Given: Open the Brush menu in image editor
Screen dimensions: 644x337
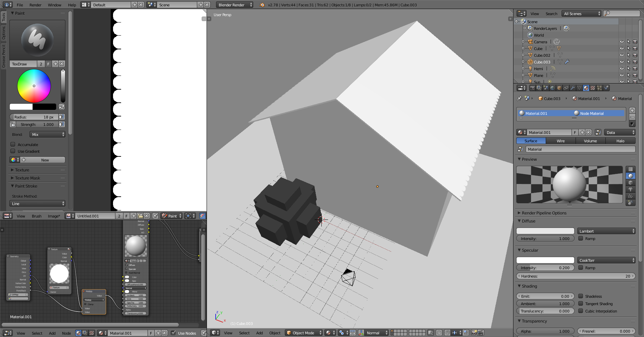Looking at the screenshot, I should tap(37, 216).
